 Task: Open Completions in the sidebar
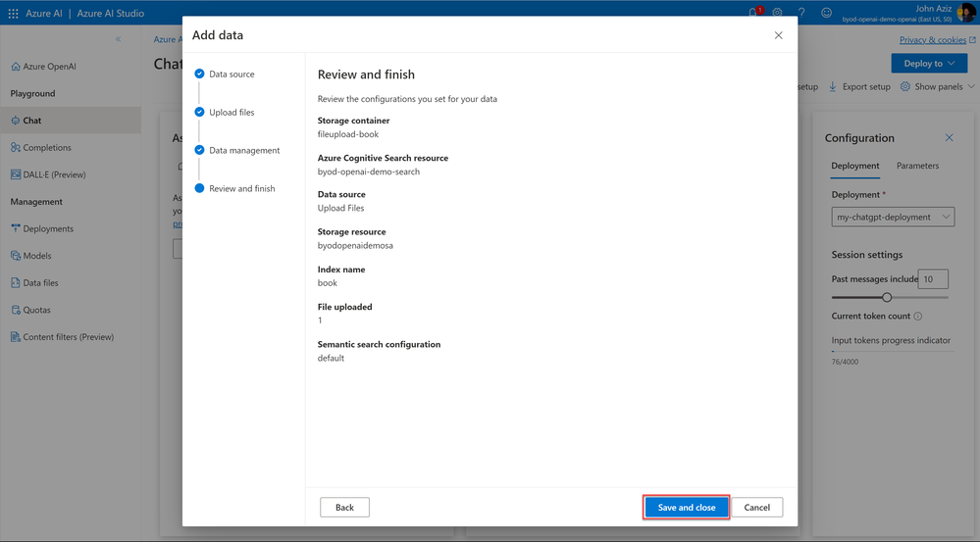[x=71, y=147]
